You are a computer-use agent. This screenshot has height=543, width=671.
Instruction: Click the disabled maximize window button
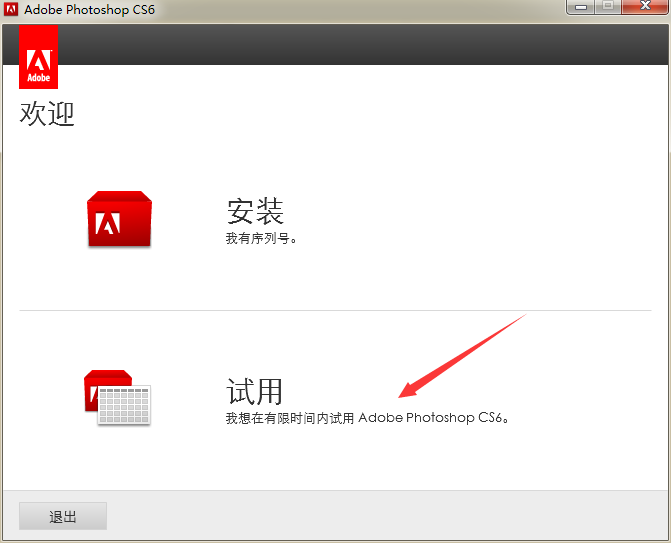(x=608, y=6)
